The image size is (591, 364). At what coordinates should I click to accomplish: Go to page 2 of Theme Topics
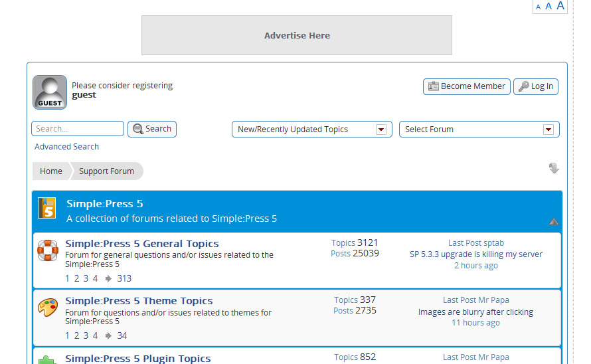[x=76, y=335]
